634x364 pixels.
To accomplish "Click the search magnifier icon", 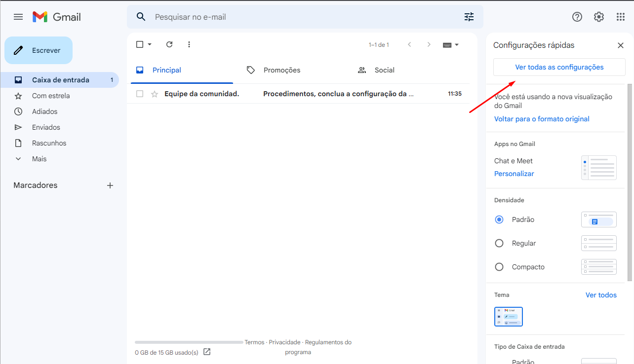I will (x=141, y=17).
